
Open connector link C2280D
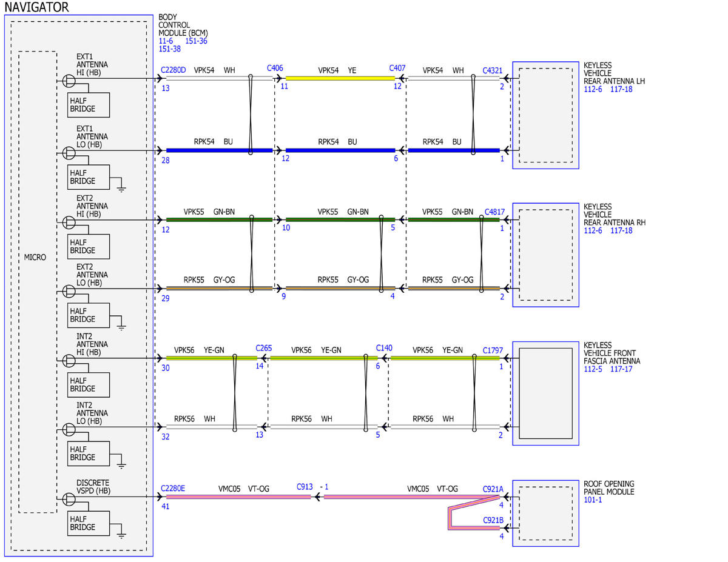point(174,70)
